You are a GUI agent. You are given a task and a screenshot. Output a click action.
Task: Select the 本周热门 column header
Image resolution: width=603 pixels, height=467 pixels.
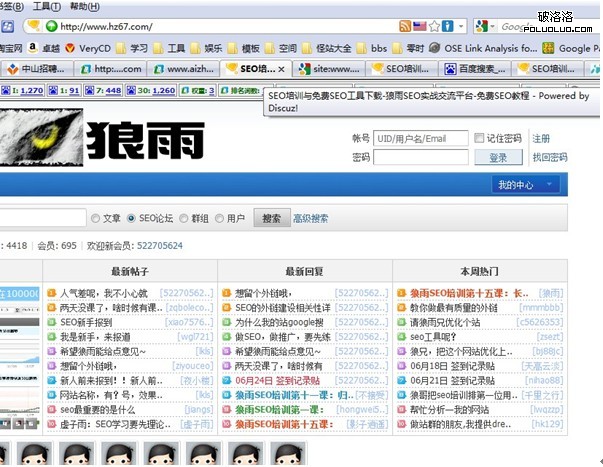tap(479, 271)
